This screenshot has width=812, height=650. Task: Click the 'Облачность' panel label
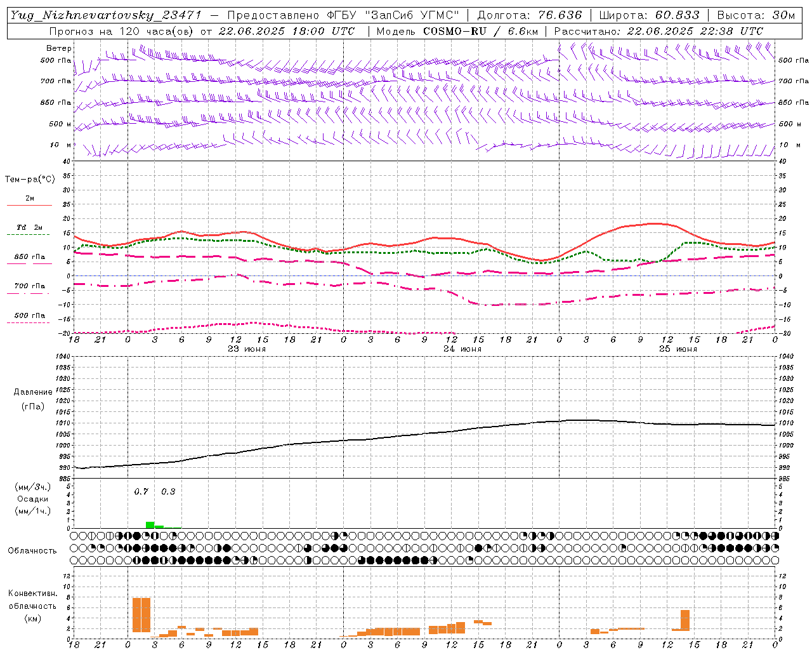(x=32, y=550)
